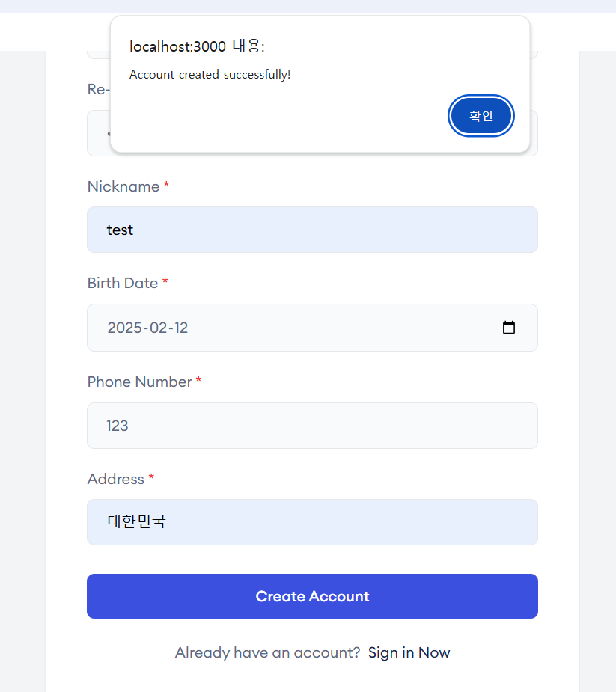Focus the partly hidden password field beside the dialog

tap(99, 133)
